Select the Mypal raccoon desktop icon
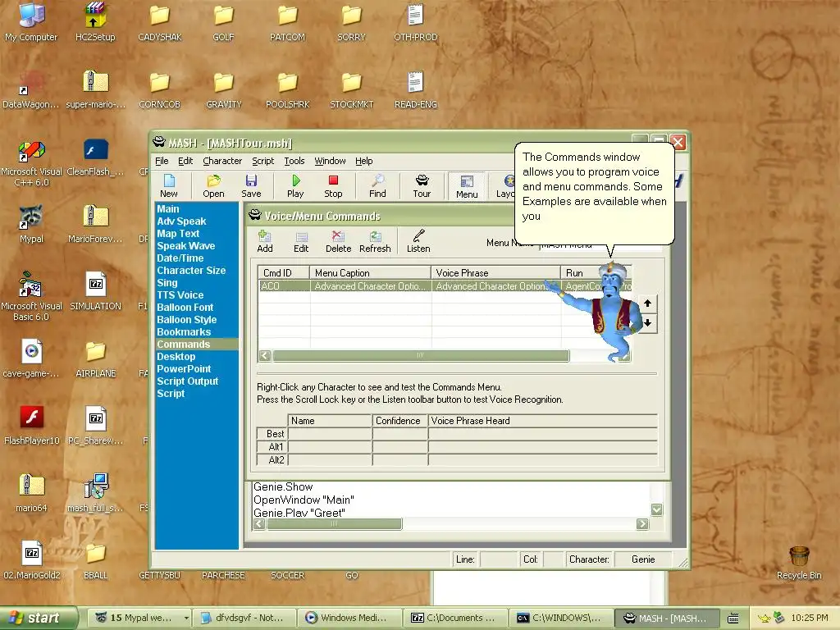The height and width of the screenshot is (630, 840). tap(31, 224)
